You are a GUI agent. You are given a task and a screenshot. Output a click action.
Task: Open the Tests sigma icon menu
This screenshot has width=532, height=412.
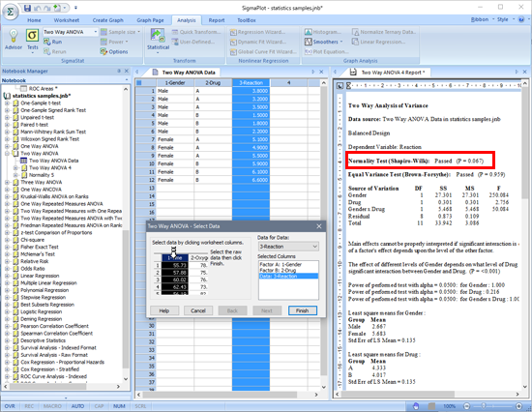point(32,40)
